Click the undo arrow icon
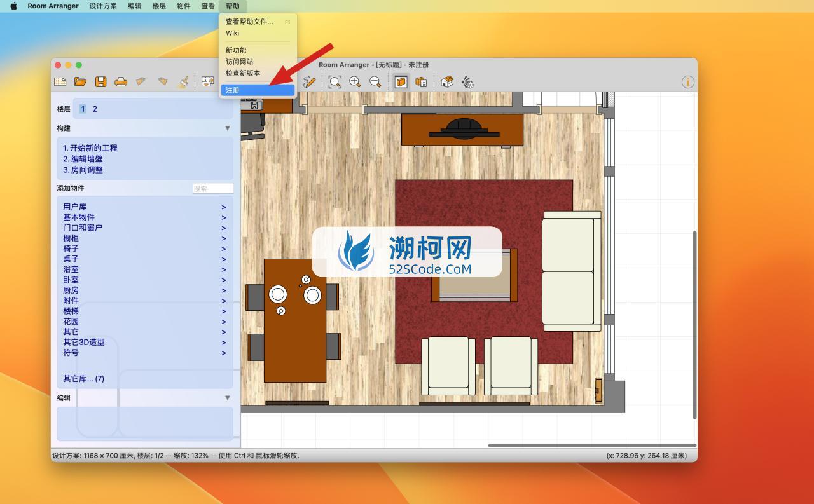 tap(141, 81)
